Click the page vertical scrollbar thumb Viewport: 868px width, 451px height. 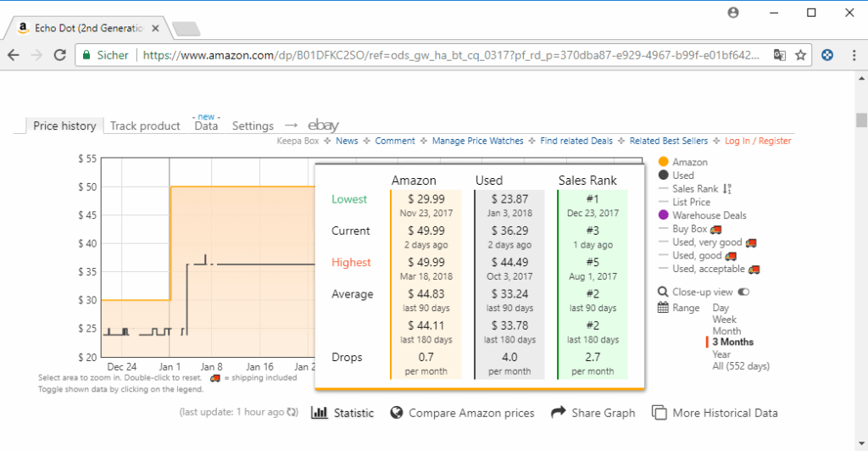[x=861, y=120]
